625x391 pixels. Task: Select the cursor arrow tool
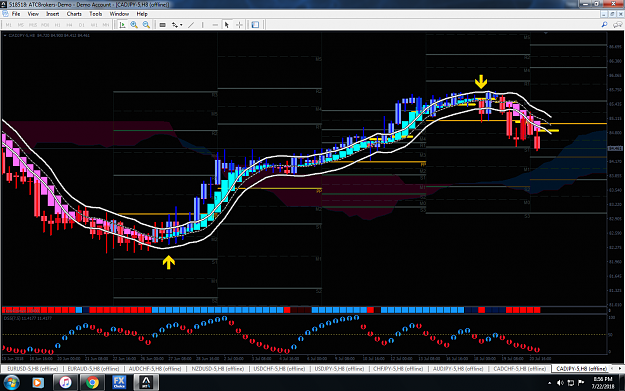[x=227, y=25]
